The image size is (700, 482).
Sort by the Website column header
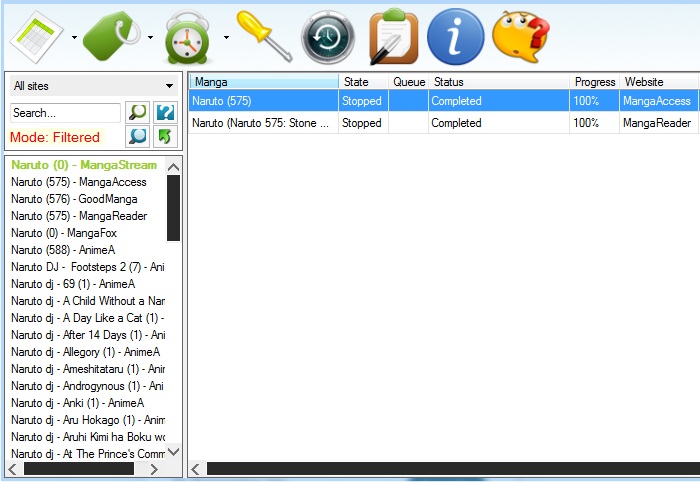point(659,82)
